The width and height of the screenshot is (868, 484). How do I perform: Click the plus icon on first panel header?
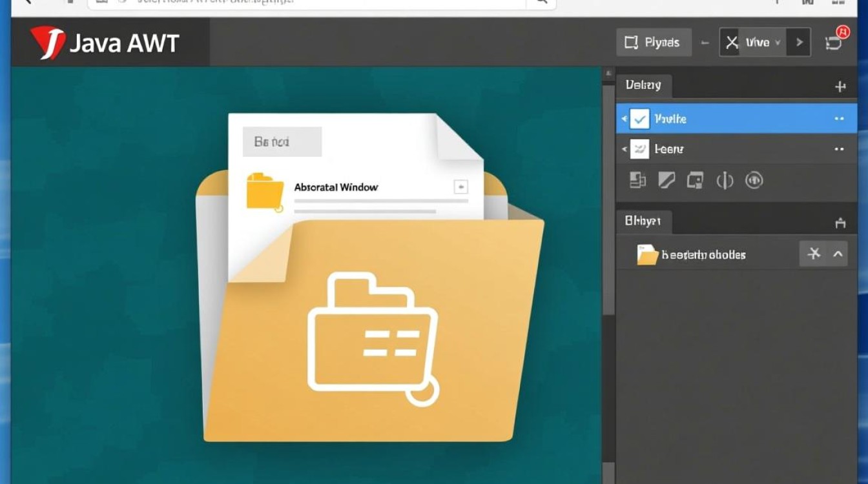(x=840, y=86)
